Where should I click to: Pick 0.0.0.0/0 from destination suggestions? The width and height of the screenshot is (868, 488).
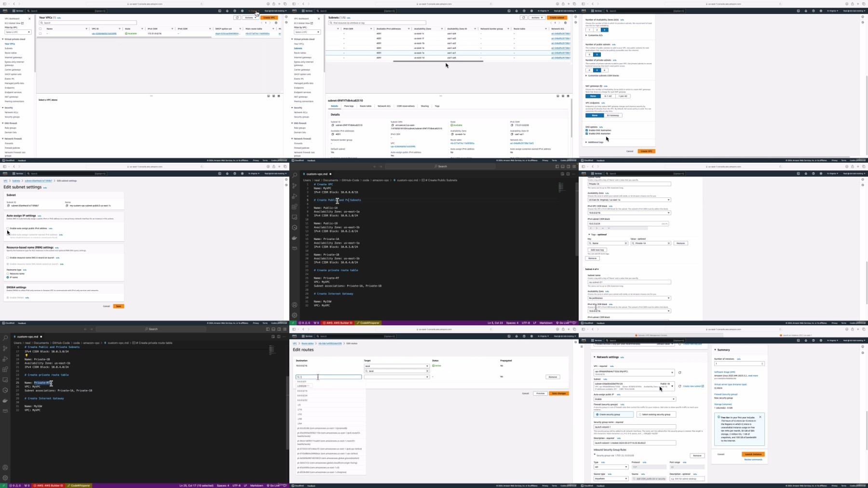point(302,382)
